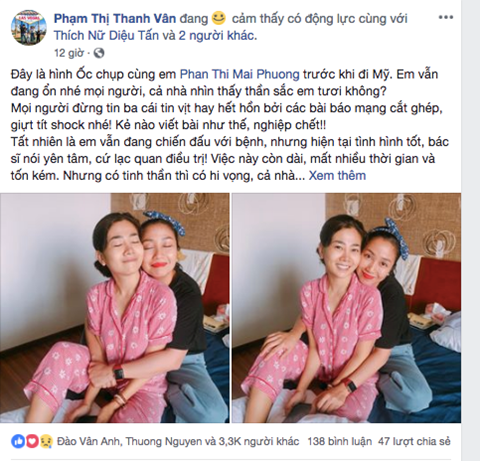Show the 3,3K người khác reactions
This screenshot has height=461, width=480.
(259, 441)
